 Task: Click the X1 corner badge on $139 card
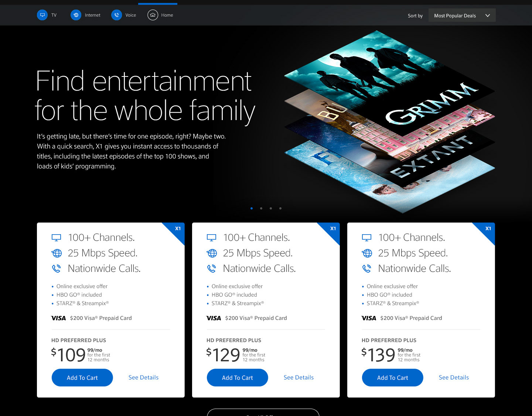[487, 230]
